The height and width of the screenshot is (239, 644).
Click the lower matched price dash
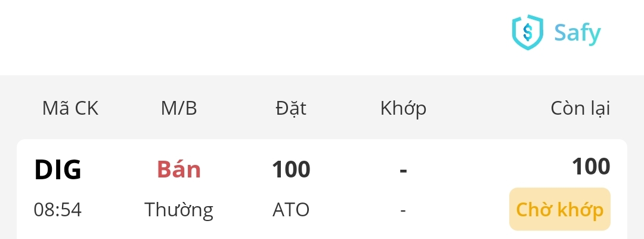pos(403,210)
